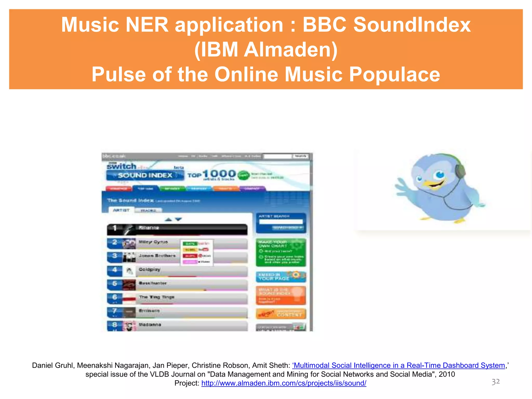Viewport: 532px width, 399px height.
Task: Click the grey banner at the sidebar bottom
Action: click(x=281, y=327)
